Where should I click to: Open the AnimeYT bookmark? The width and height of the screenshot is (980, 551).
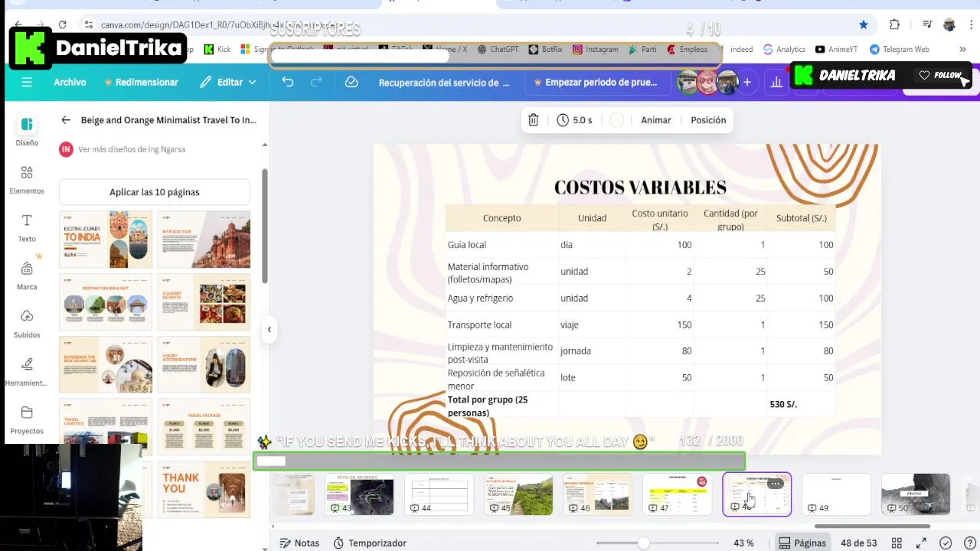[x=836, y=49]
